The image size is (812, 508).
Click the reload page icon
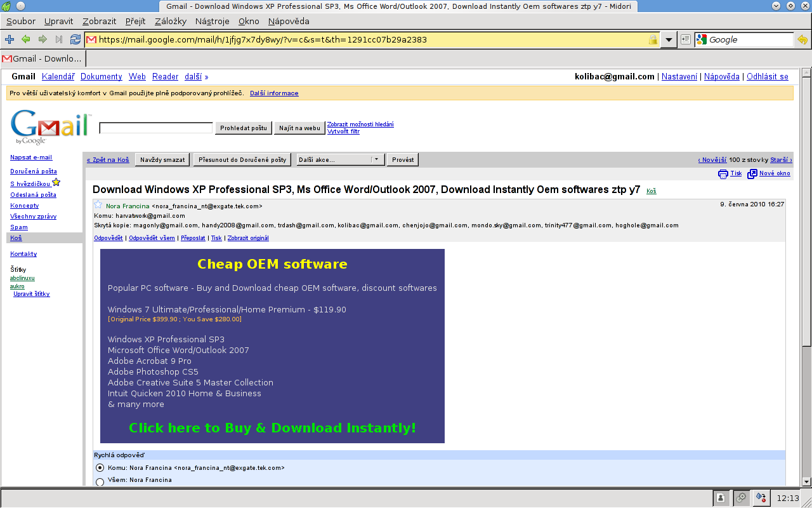[x=75, y=39]
